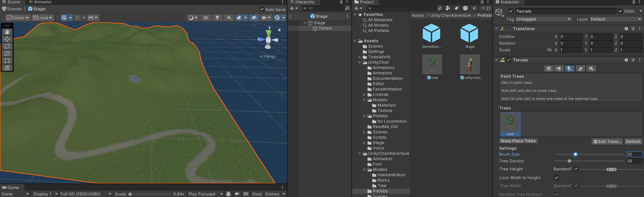Mute scene audio with speaker icon

[229, 18]
